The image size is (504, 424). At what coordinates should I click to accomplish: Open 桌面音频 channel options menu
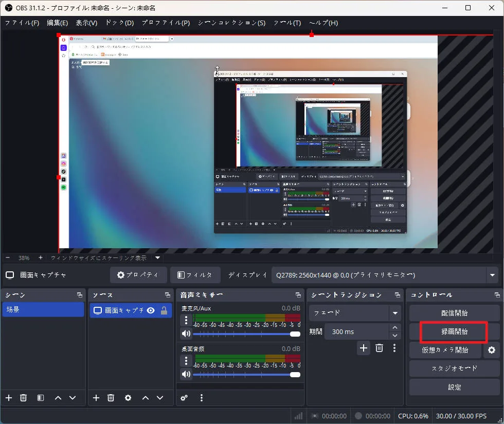(186, 361)
